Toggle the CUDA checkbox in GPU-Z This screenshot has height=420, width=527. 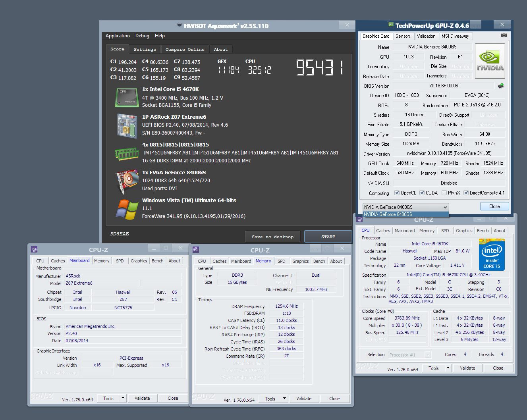[x=422, y=193]
